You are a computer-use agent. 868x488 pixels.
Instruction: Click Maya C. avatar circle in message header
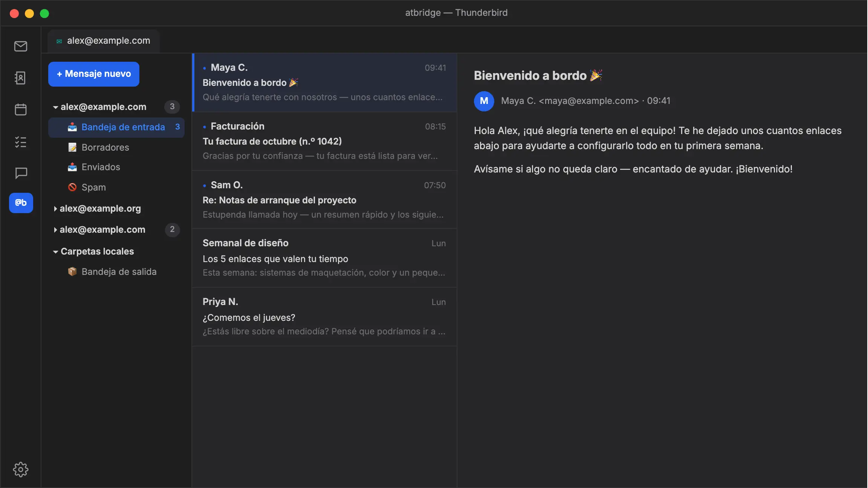(x=484, y=101)
